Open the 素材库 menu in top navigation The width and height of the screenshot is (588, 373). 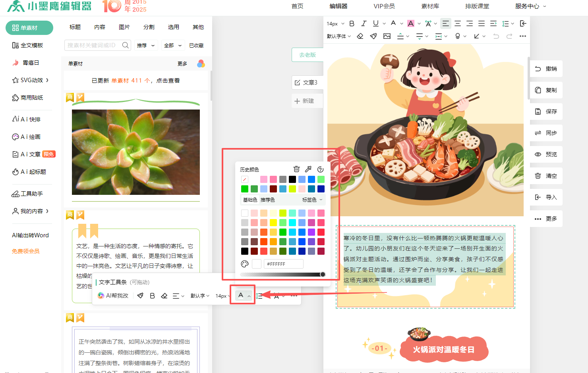[x=430, y=6]
